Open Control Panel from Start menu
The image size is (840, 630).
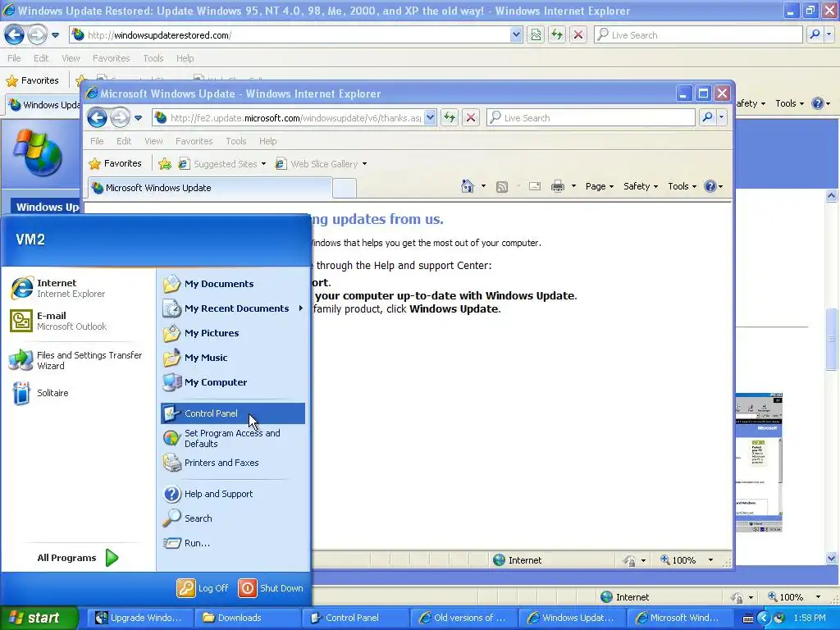tap(232, 413)
